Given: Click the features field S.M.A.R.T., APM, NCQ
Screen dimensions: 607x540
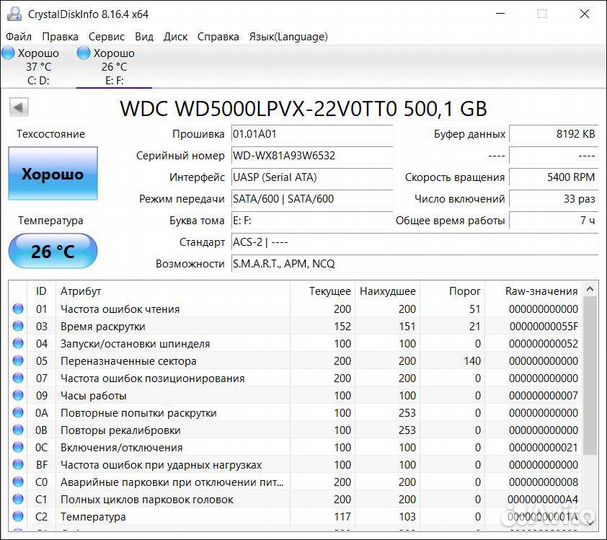Looking at the screenshot, I should (415, 264).
